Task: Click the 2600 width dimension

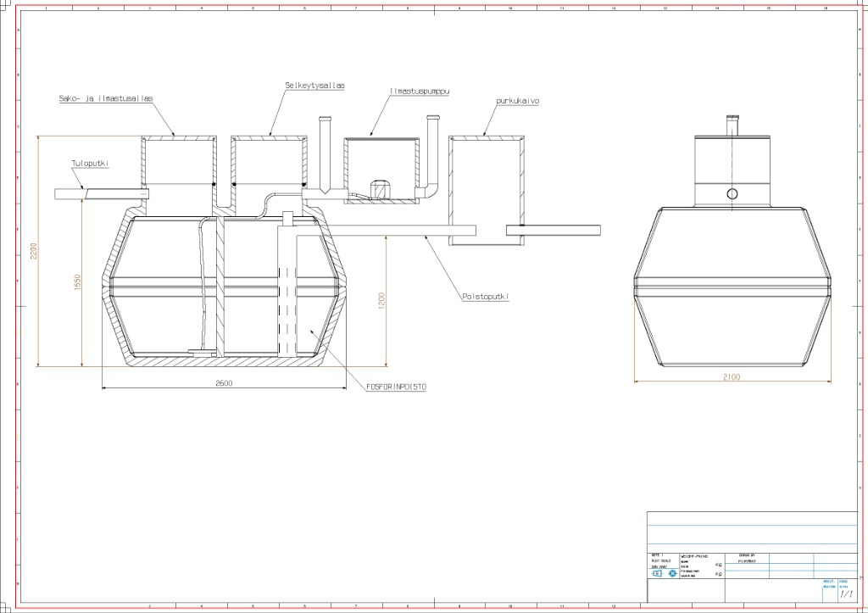Action: 224,383
